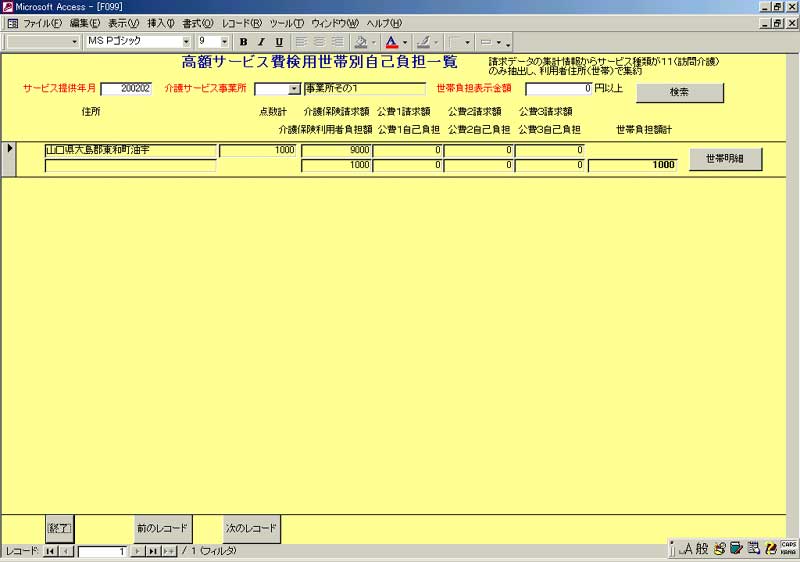
Task: Open the toolbar options arrow at end of the toolbar
Action: coord(508,43)
